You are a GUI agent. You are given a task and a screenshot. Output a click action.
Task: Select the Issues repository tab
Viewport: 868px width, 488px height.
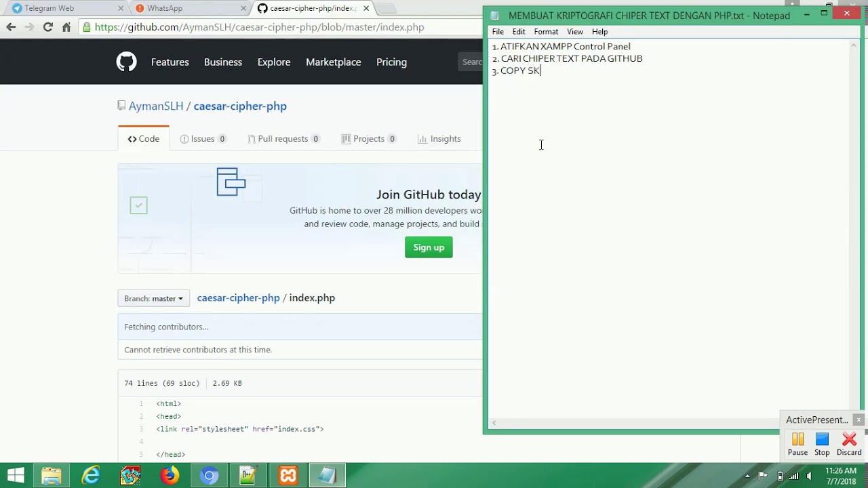point(203,138)
